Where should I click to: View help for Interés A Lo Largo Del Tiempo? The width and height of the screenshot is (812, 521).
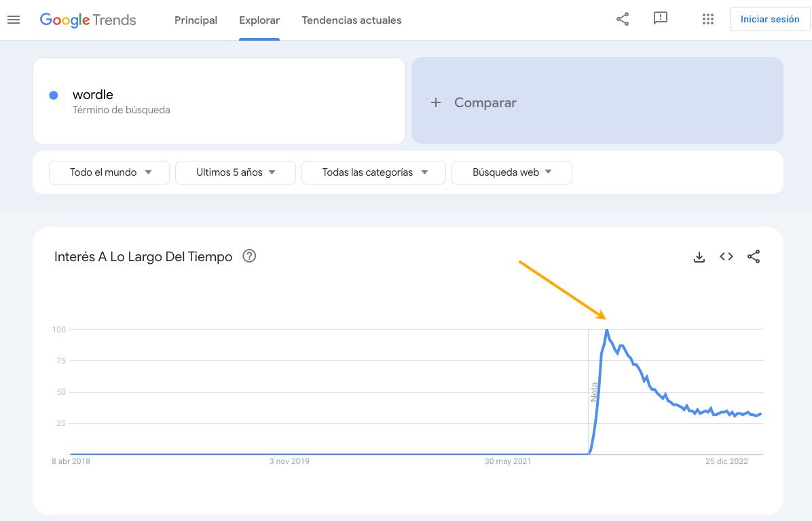coord(248,256)
